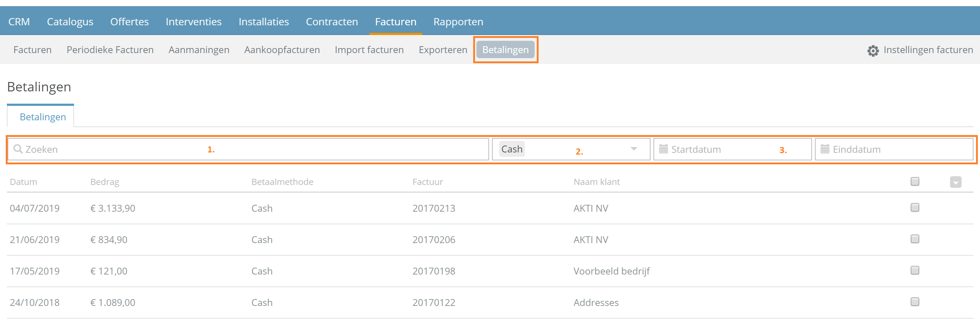Screen dimensions: 980x324
Task: Select Facturen in the blue top bar
Action: pyautogui.click(x=396, y=22)
